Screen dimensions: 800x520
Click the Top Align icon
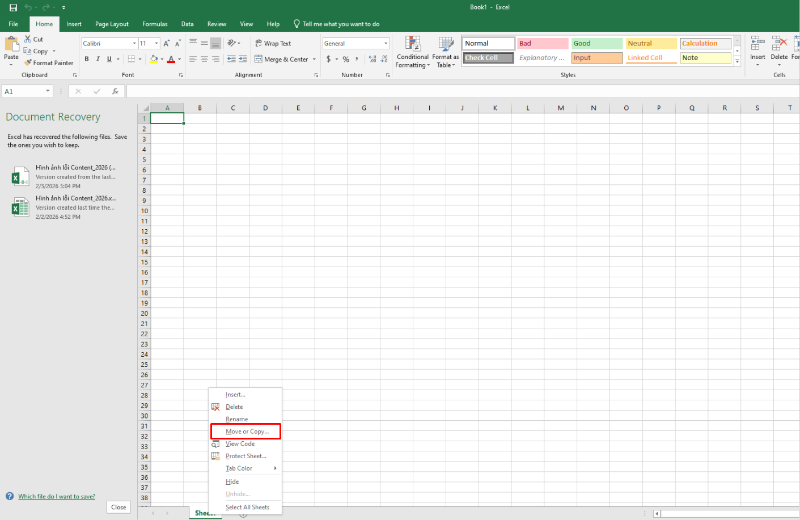(x=193, y=43)
